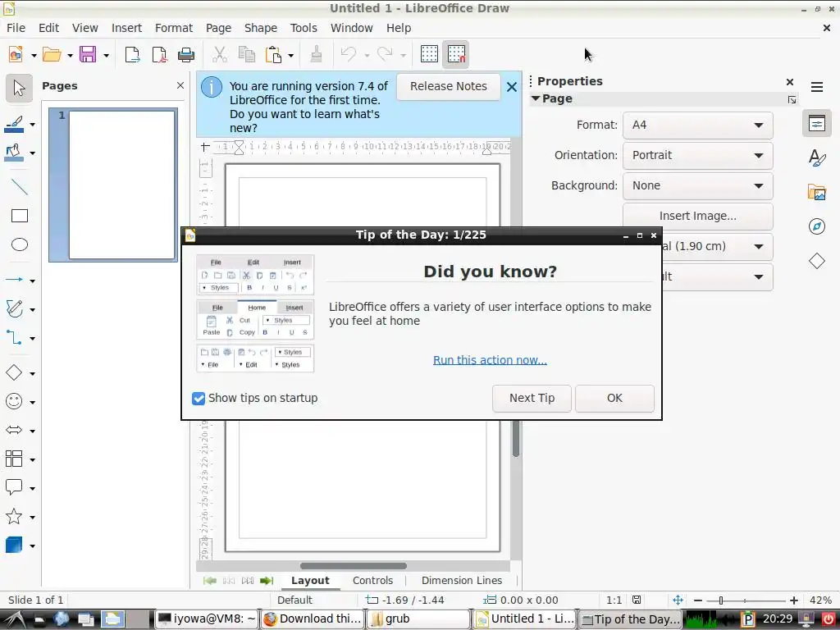The height and width of the screenshot is (630, 840).
Task: Toggle the Helplines While Moving button
Action: point(456,55)
